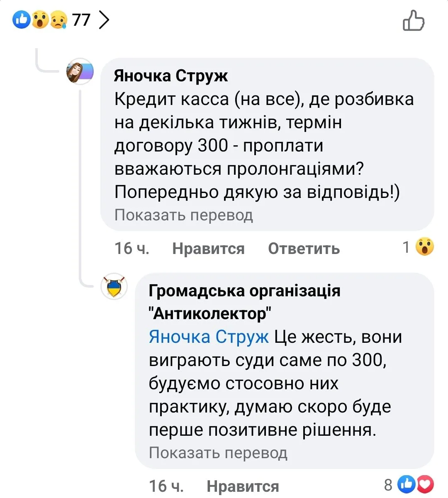Like Яночка Струж's comment with Нравится

(208, 248)
